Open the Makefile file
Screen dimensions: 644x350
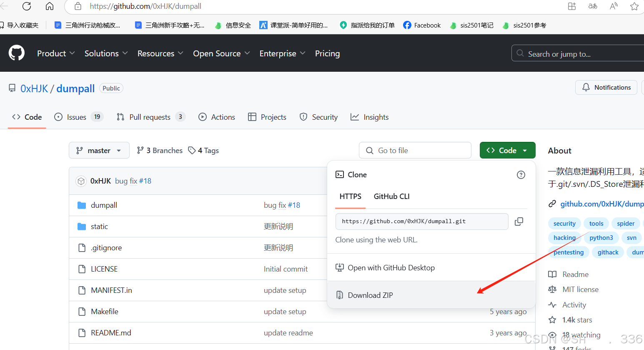(x=105, y=312)
